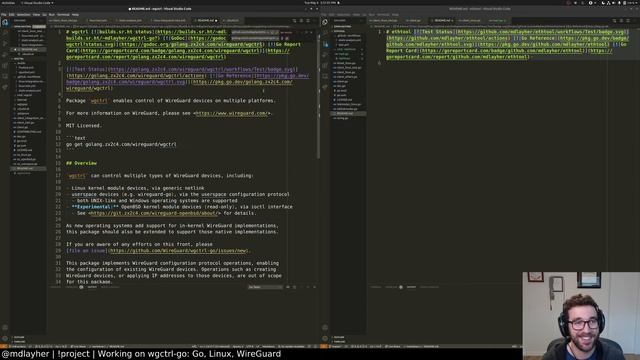Screen dimensions: 640x360
Task: Open clock in GNOME top bar
Action: click(322, 2)
